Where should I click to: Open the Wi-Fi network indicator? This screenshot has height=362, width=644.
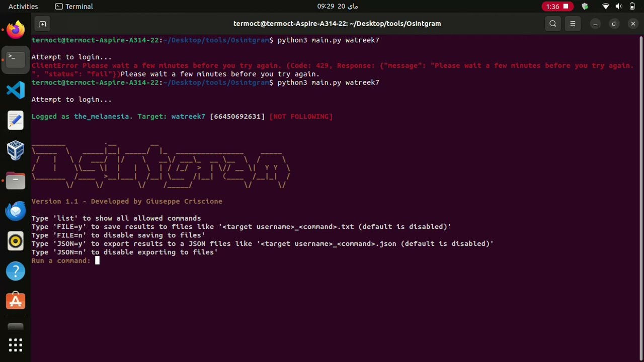tap(606, 7)
